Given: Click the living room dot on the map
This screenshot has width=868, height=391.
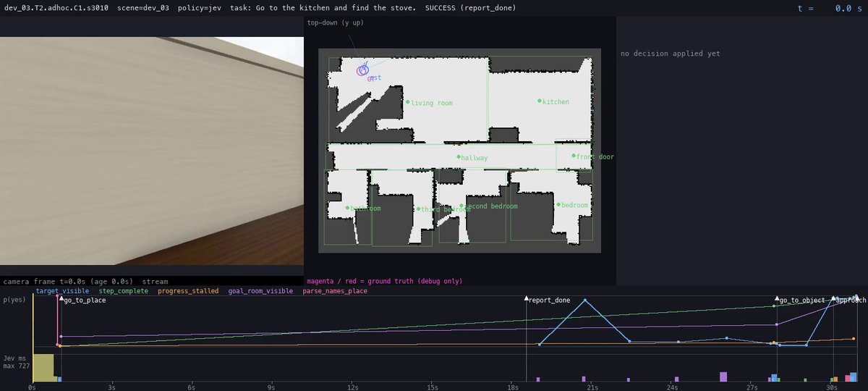Looking at the screenshot, I should coord(407,102).
